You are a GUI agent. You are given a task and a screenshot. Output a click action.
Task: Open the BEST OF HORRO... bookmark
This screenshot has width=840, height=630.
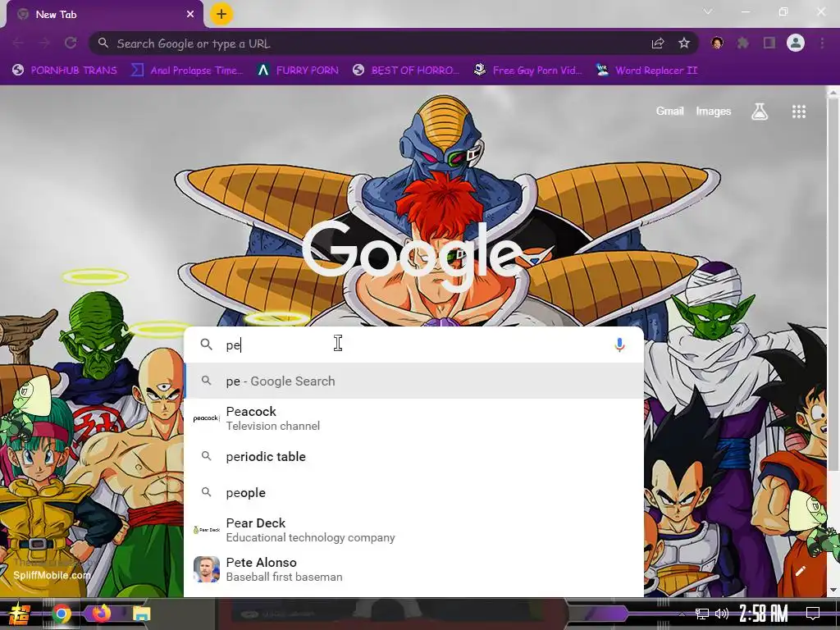click(406, 71)
